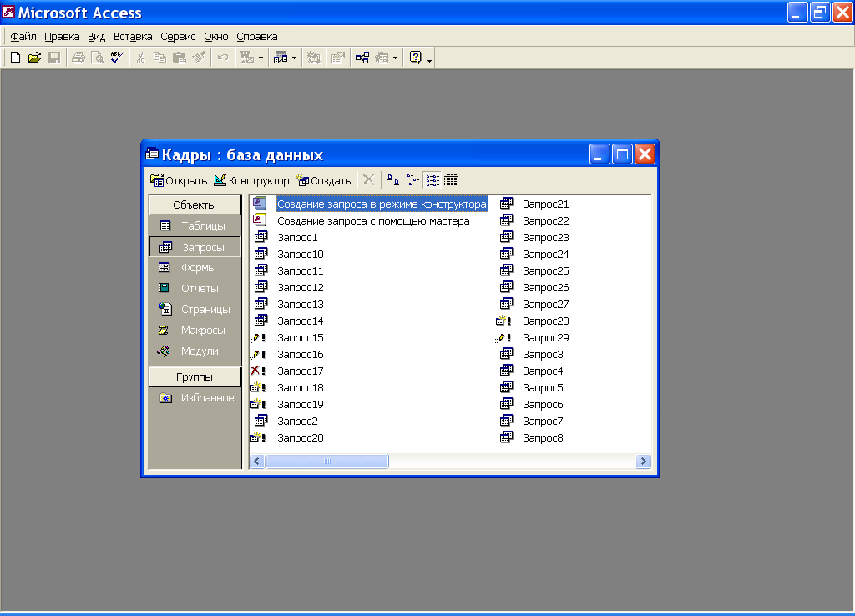The height and width of the screenshot is (616, 855).
Task: Select Создание запроса в режиме конструктора
Action: [x=382, y=204]
